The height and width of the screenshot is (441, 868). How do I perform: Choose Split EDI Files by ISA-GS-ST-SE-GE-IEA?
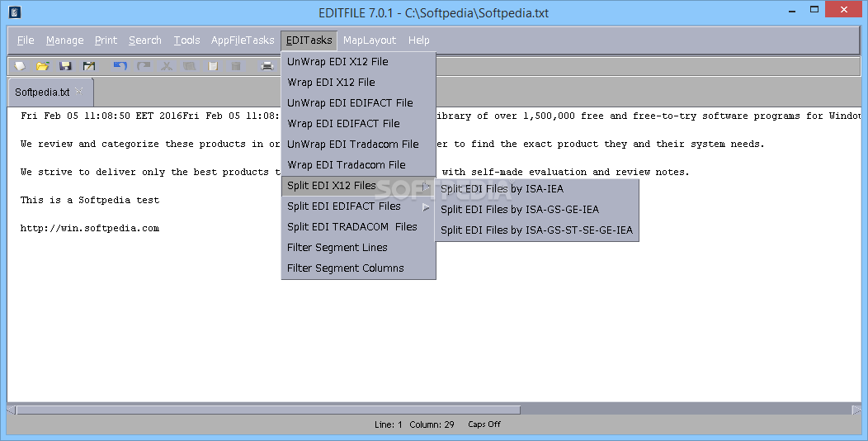[x=537, y=230]
